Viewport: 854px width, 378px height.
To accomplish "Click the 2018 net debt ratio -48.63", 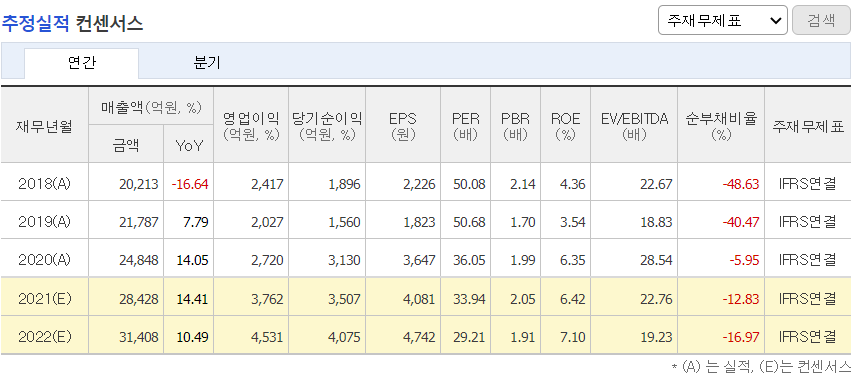I will point(741,184).
